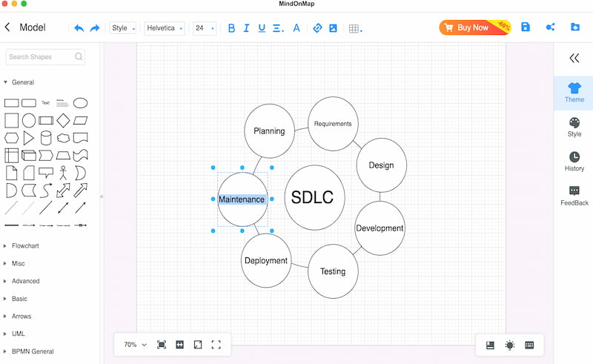The image size is (593, 364).
Task: Collapse the General shapes section
Action: tap(5, 82)
